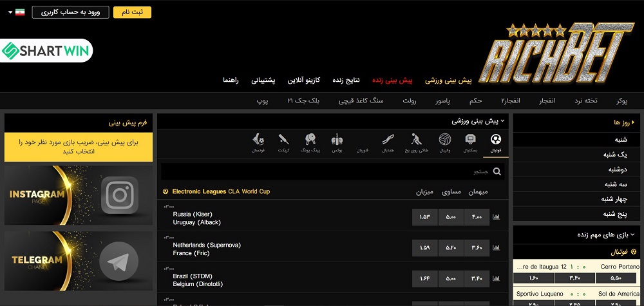Pick draw odds 5.20 Netherlands vs France
The width and height of the screenshot is (644, 306).
[451, 247]
